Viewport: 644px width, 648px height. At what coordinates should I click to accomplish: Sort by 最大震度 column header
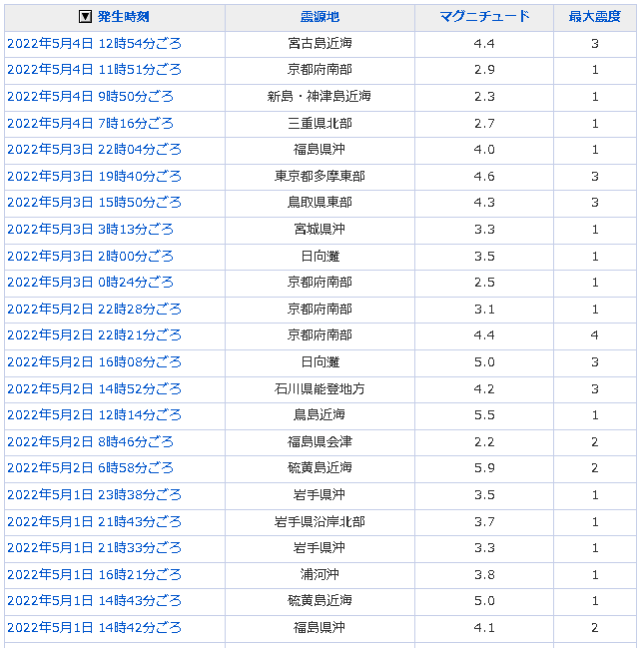(594, 17)
